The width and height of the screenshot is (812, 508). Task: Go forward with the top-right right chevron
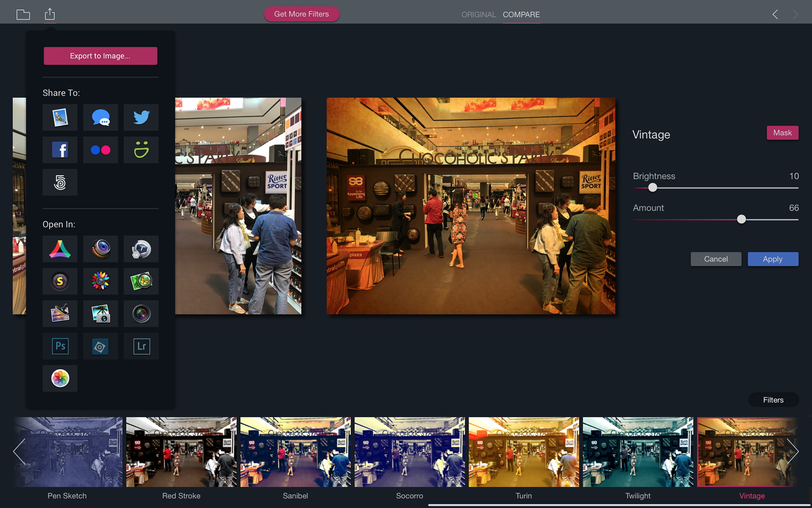(x=795, y=14)
